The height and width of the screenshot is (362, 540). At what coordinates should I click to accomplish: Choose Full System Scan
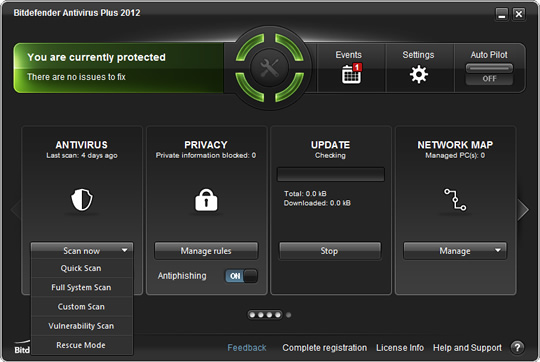tap(82, 287)
